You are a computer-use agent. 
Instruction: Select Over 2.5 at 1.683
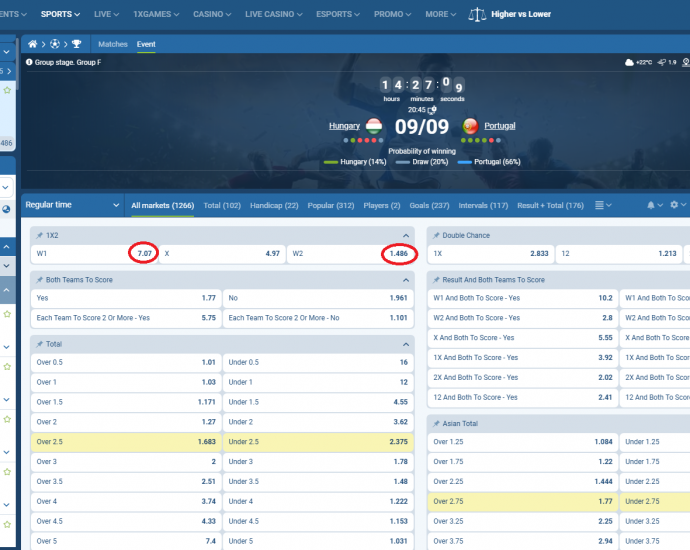pyautogui.click(x=126, y=442)
